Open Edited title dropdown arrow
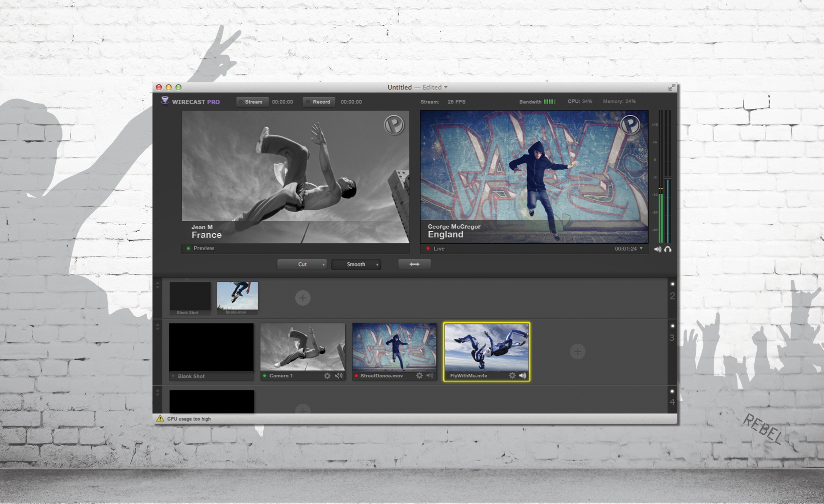This screenshot has width=824, height=504. (x=446, y=87)
